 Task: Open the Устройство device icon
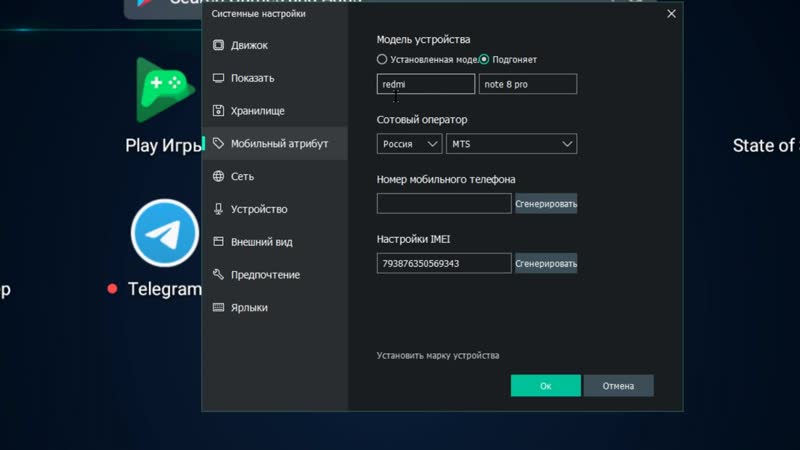[218, 209]
